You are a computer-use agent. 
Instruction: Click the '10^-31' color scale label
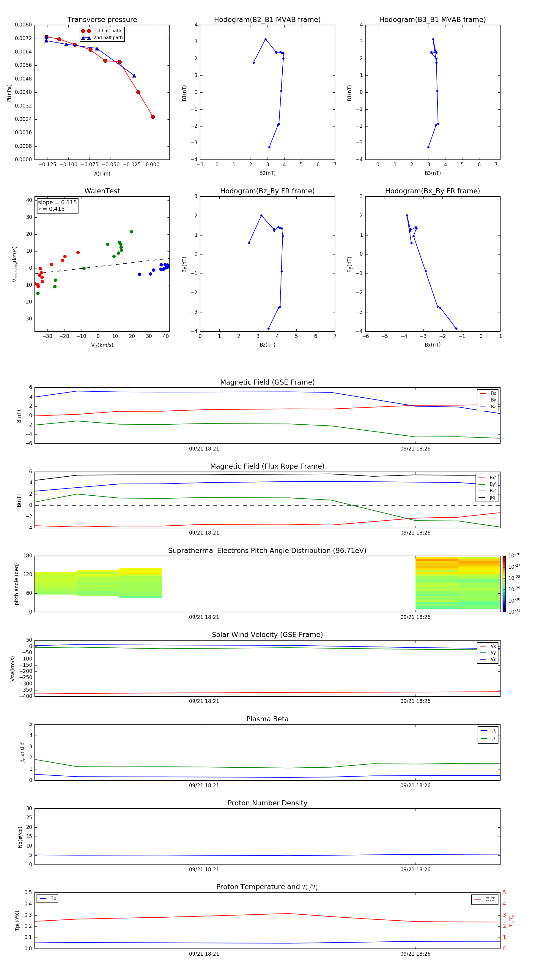514,611
